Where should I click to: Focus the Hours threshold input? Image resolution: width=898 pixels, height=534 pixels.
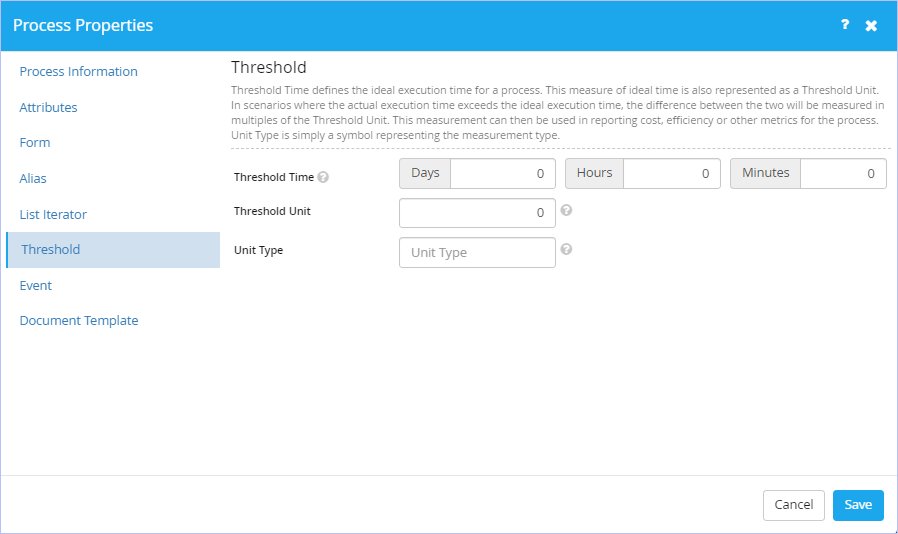[x=672, y=174]
